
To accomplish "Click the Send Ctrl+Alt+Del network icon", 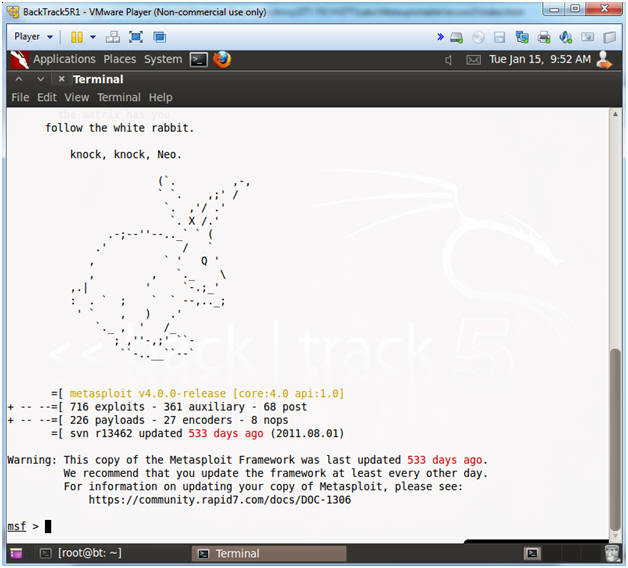I will pos(113,37).
